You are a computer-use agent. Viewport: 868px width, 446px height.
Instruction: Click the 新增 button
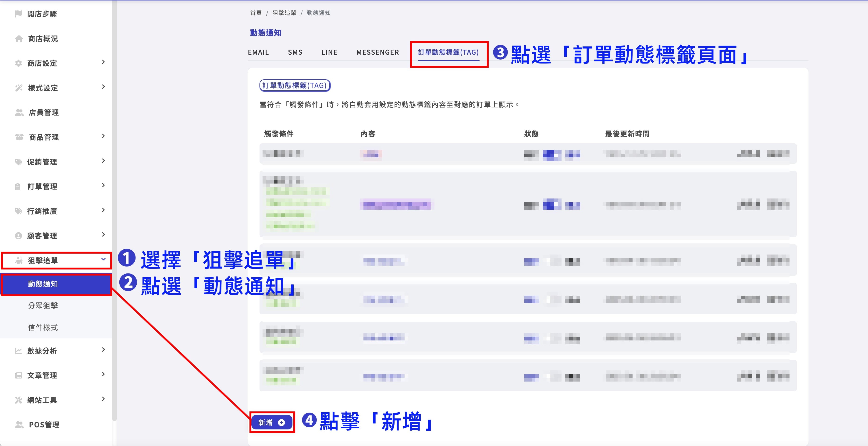[272, 422]
